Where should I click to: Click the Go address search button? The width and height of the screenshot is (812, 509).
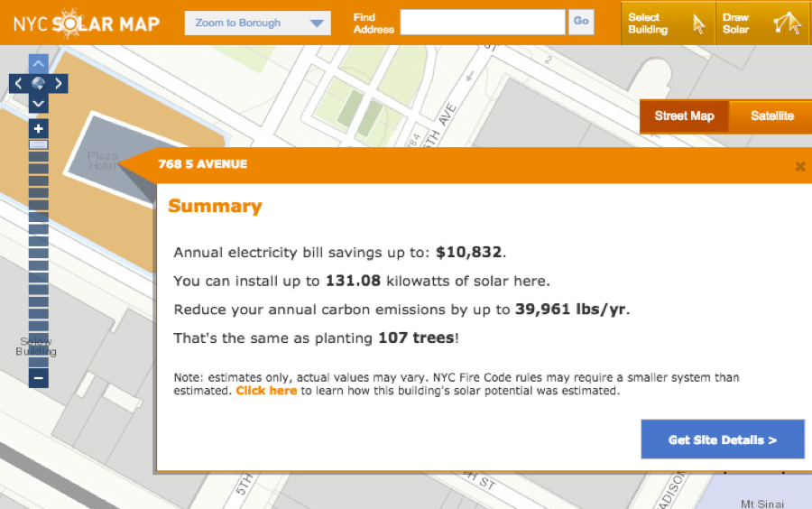point(581,22)
